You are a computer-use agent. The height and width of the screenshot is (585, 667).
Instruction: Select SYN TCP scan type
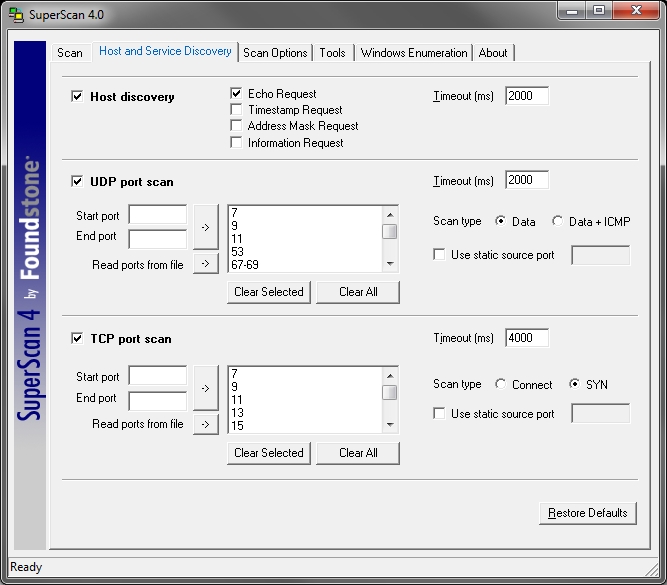pos(575,384)
